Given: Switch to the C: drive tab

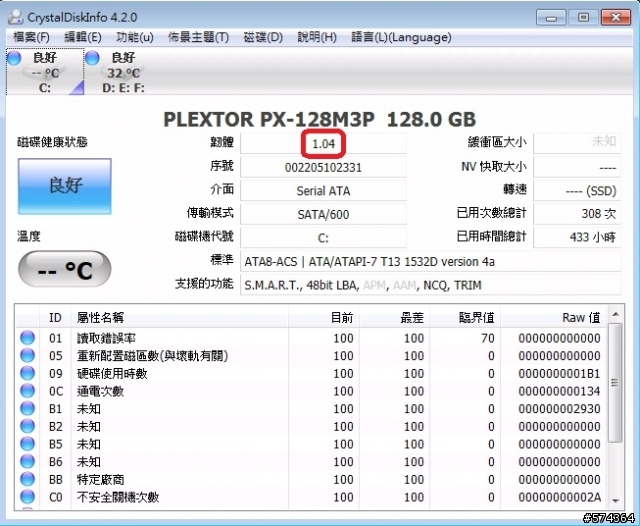Looking at the screenshot, I should [45, 72].
